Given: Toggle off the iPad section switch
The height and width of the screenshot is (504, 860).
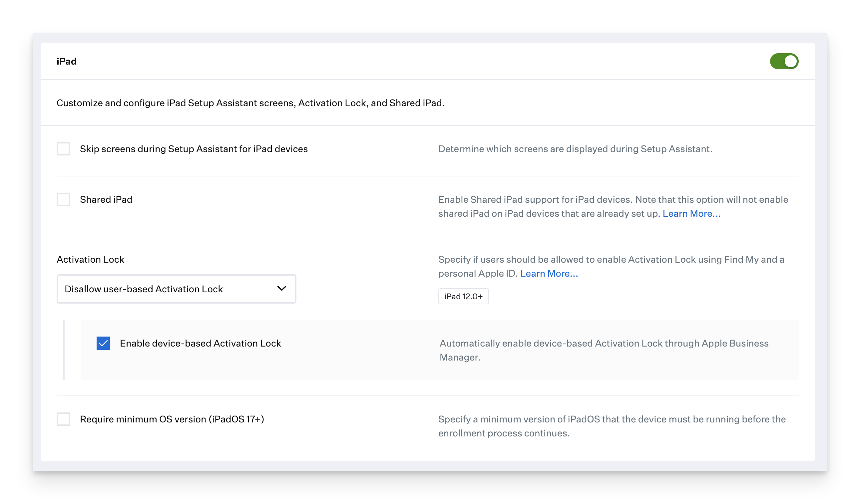Looking at the screenshot, I should click(x=784, y=61).
